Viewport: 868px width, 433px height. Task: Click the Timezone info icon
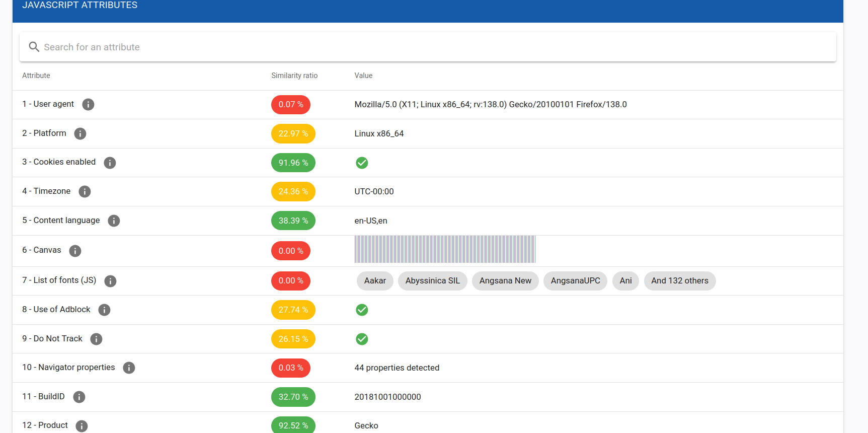[x=85, y=191]
